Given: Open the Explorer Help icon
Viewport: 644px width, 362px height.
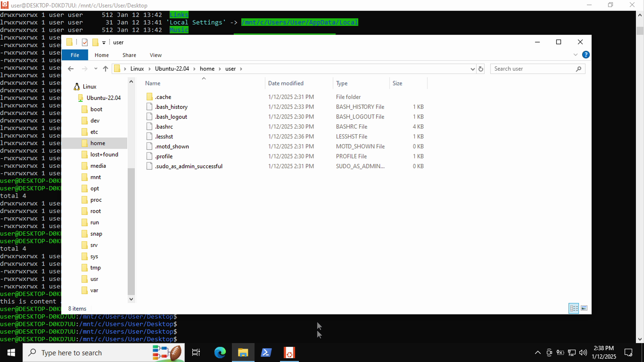Looking at the screenshot, I should pos(586,55).
